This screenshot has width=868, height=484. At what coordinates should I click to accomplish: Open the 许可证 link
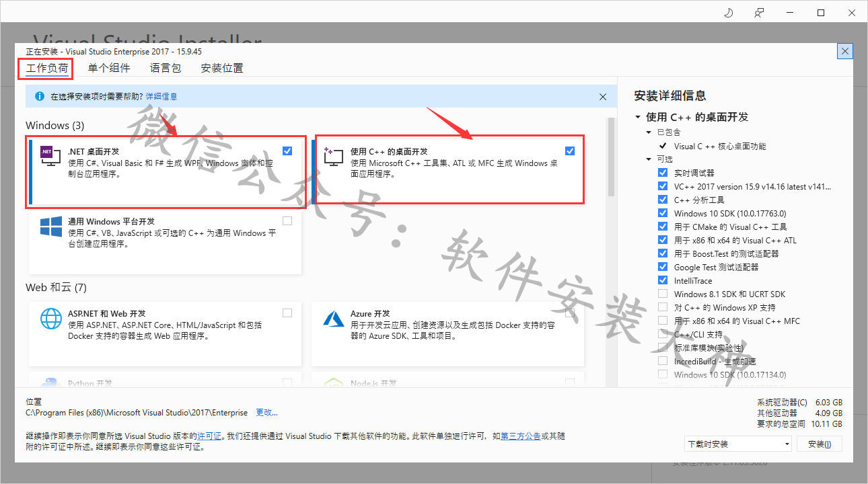click(x=209, y=436)
